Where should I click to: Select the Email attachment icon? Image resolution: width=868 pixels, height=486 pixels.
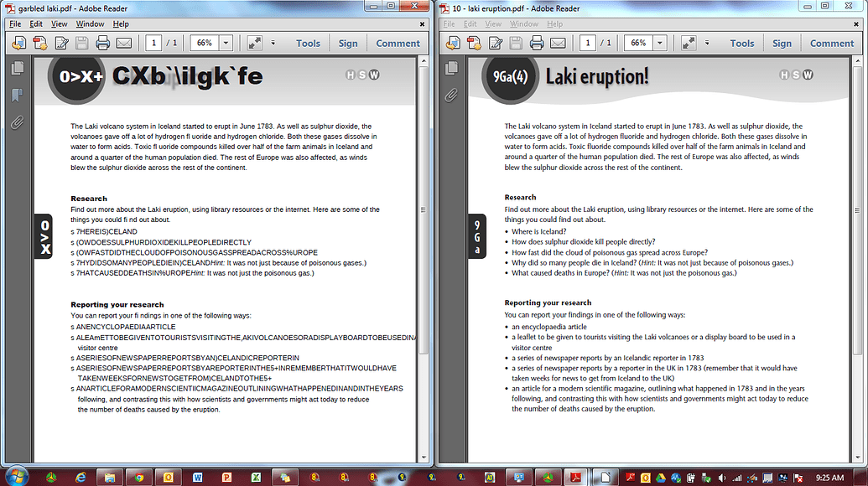click(123, 43)
